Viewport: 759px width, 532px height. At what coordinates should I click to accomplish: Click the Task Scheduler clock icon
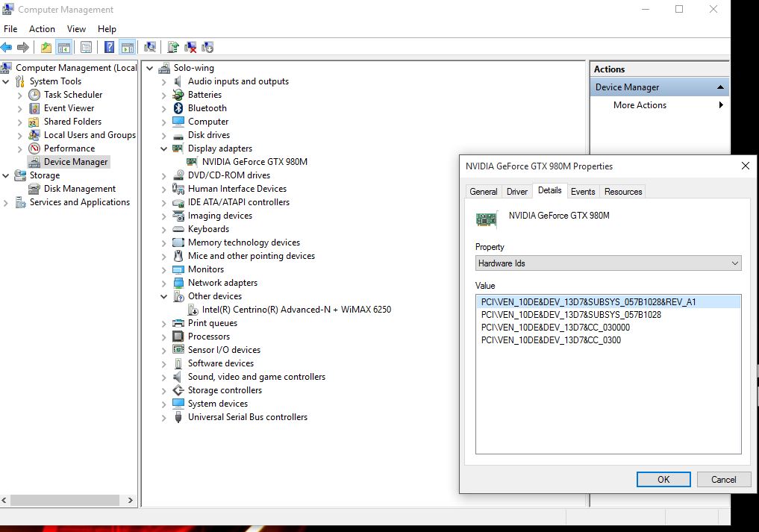pyautogui.click(x=34, y=95)
